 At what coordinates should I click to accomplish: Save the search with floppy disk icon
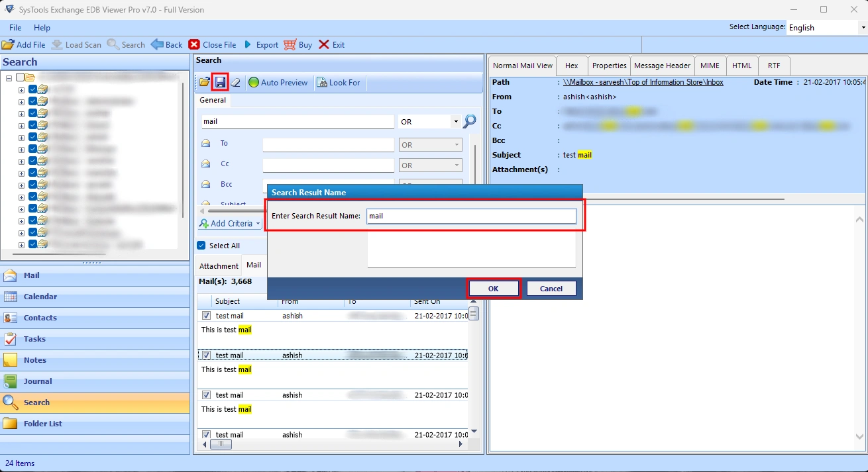tap(220, 83)
